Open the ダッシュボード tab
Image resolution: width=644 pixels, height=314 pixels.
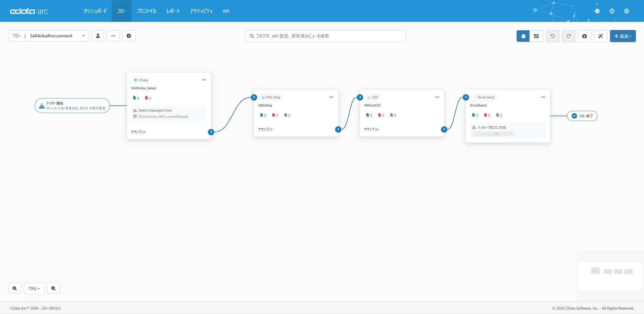(95, 11)
